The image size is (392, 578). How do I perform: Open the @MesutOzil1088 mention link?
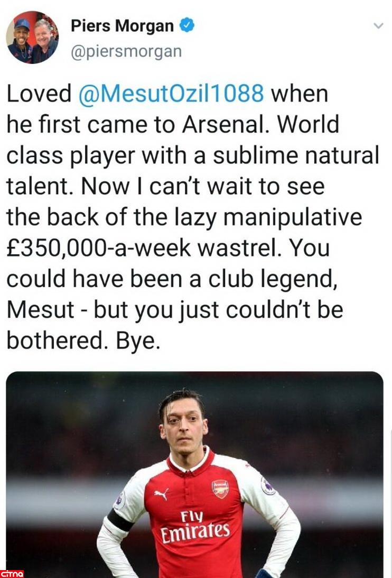(x=171, y=94)
